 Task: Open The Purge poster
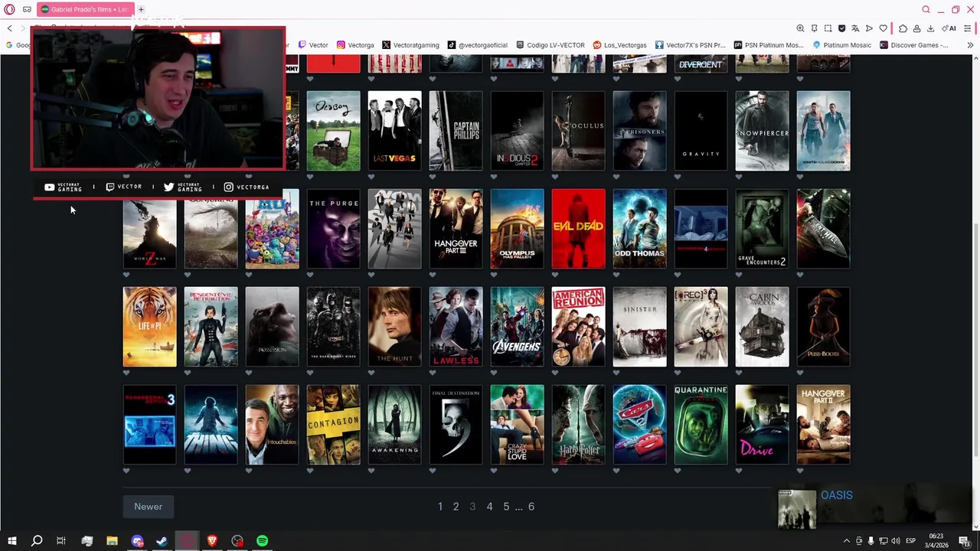(x=334, y=229)
